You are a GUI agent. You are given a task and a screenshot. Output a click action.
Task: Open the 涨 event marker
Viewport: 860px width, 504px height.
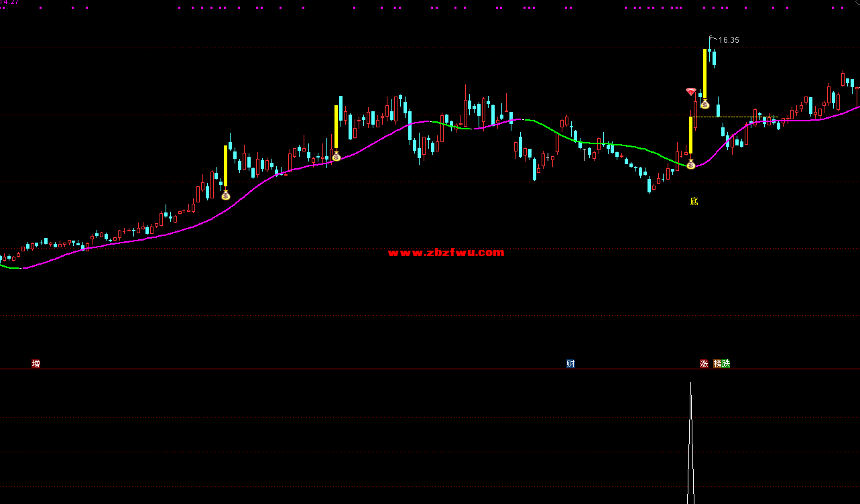pyautogui.click(x=704, y=364)
